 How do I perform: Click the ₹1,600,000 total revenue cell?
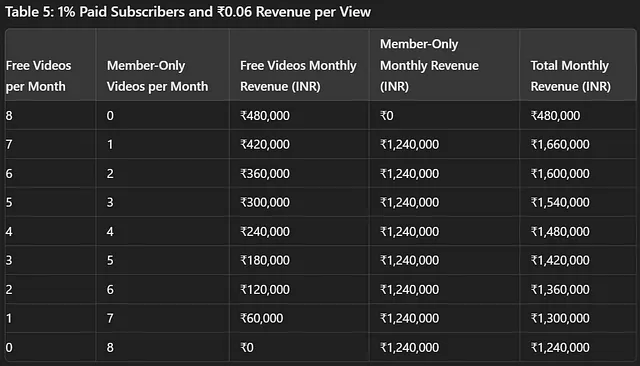560,173
